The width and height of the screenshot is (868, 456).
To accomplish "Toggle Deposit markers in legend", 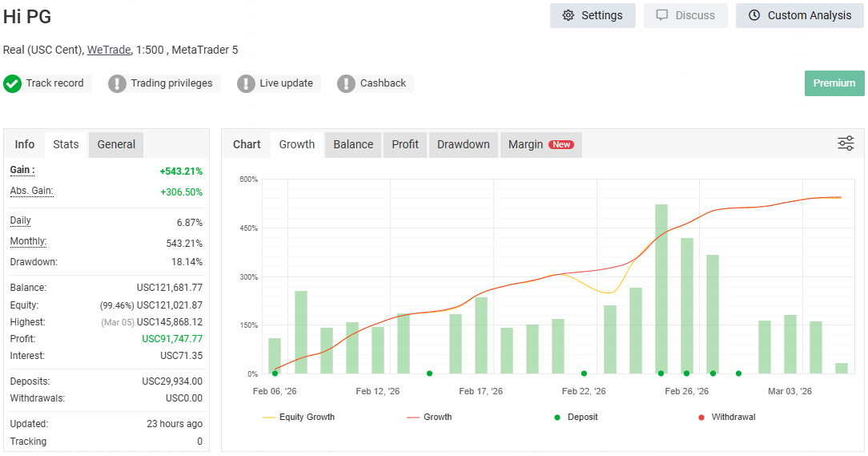I will pyautogui.click(x=576, y=418).
